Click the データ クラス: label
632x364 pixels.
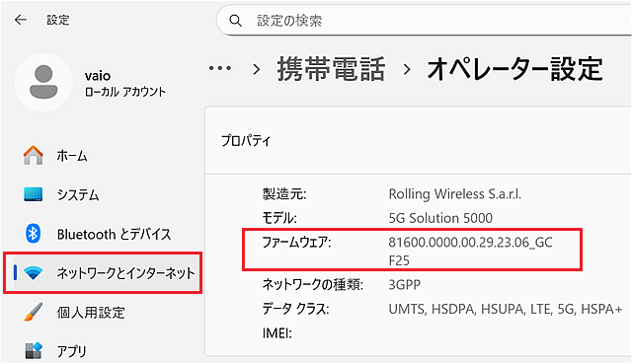(295, 309)
